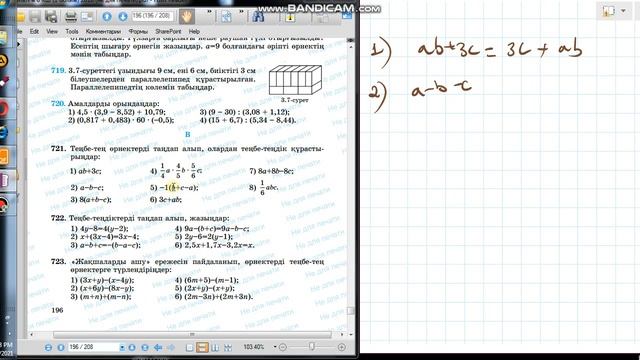This screenshot has width=640, height=360.
Task: Click the vertical scrollbar up arrow
Action: click(x=351, y=48)
